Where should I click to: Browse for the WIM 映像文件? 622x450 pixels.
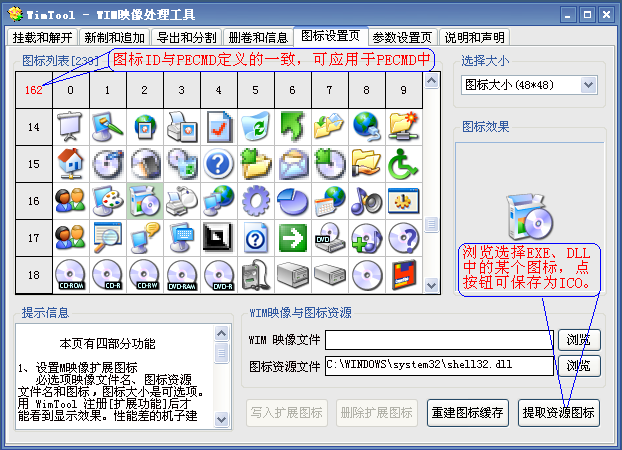pyautogui.click(x=579, y=340)
